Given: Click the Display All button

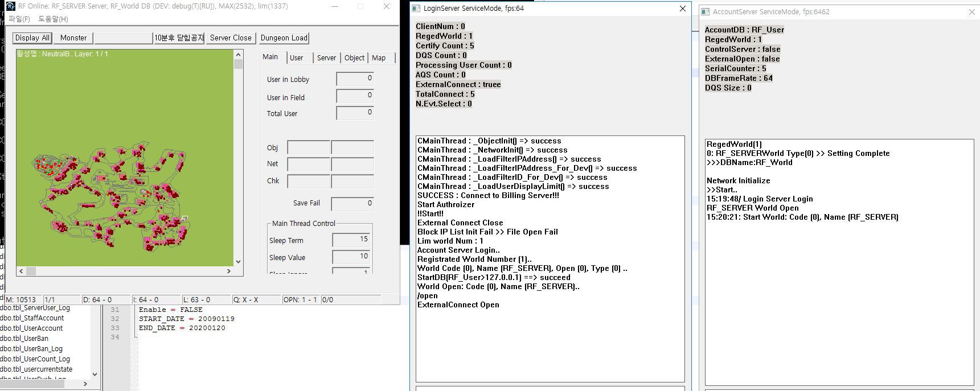Looking at the screenshot, I should (x=32, y=38).
